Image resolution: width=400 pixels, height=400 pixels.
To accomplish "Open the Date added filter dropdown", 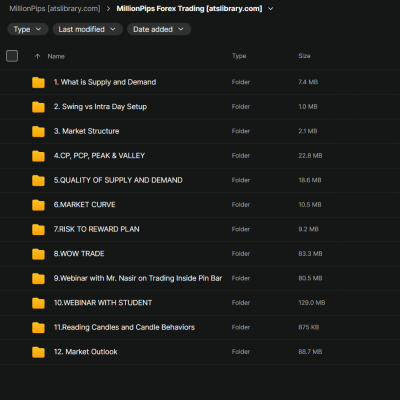I will (159, 29).
